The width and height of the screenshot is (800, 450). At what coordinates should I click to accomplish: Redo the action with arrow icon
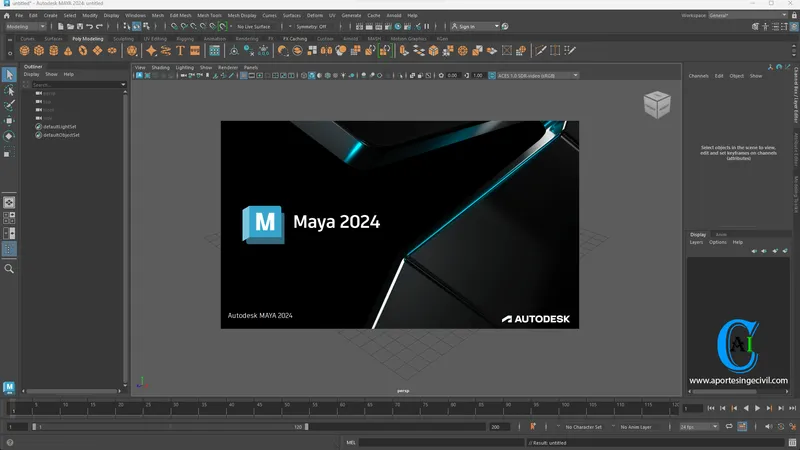[x=99, y=27]
